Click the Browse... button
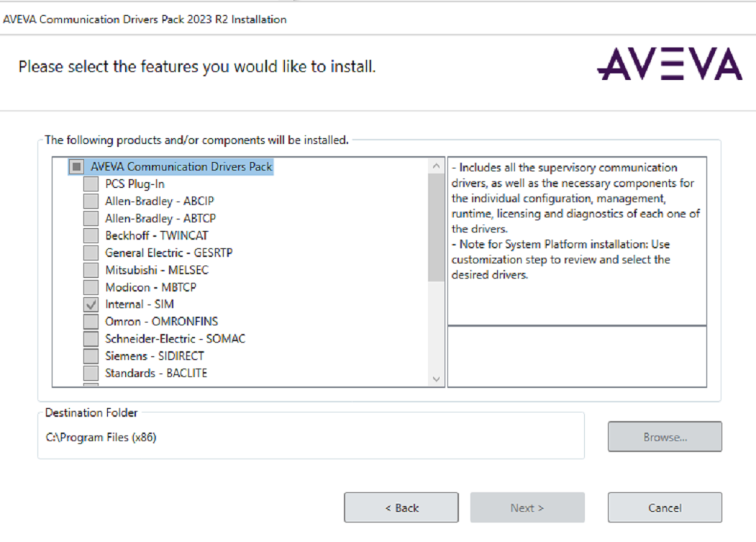Image resolution: width=756 pixels, height=542 pixels. [x=665, y=437]
